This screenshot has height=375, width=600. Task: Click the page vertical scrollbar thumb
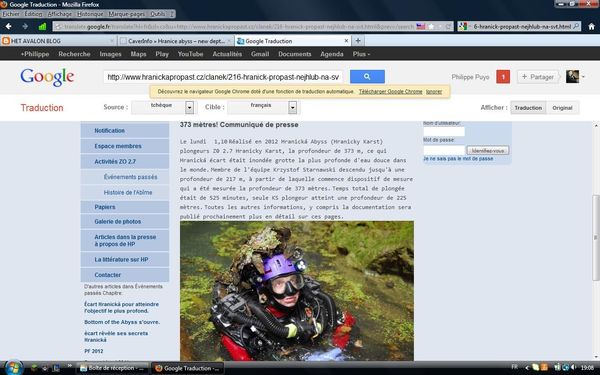click(595, 238)
